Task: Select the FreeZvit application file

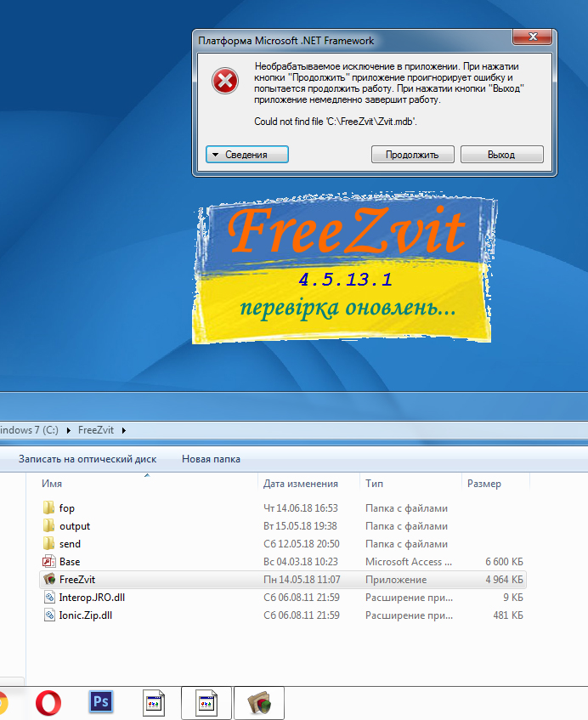Action: click(76, 580)
